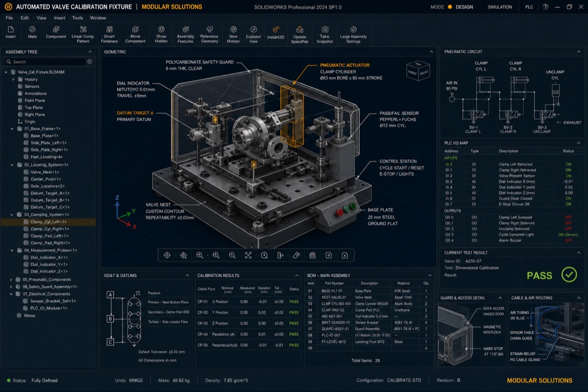Select the Mates item in the tree
Image resolution: width=588 pixels, height=392 pixels.
(29, 316)
